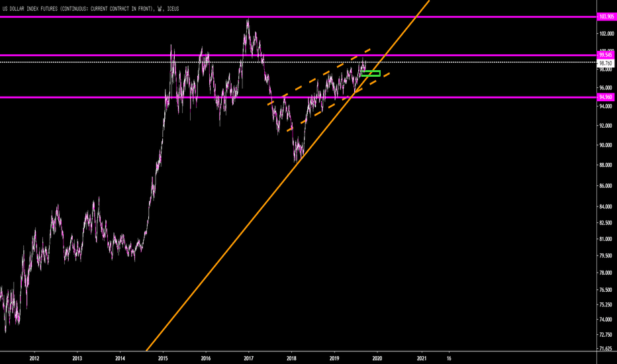Select the 94.960 magenta price label
The height and width of the screenshot is (364, 617).
(x=606, y=97)
